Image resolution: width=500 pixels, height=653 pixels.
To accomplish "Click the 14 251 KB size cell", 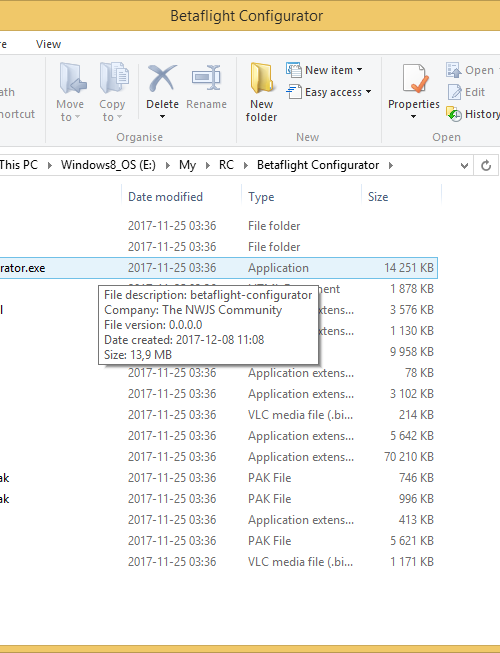I will tap(408, 268).
